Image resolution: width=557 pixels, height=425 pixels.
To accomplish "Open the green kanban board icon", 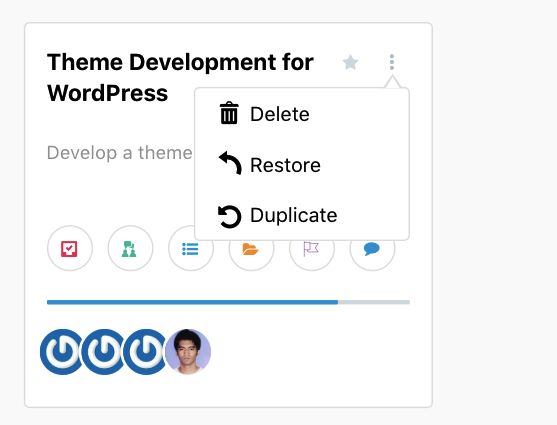I will click(x=130, y=248).
